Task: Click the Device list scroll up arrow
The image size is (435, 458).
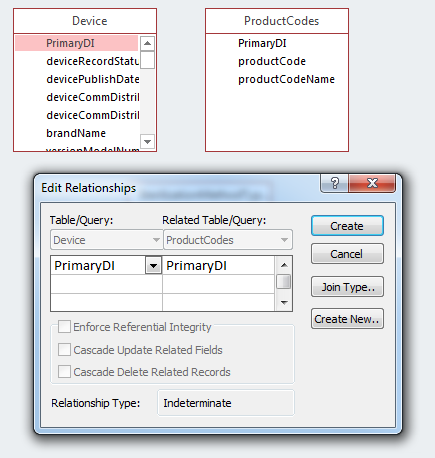Action: (x=147, y=43)
